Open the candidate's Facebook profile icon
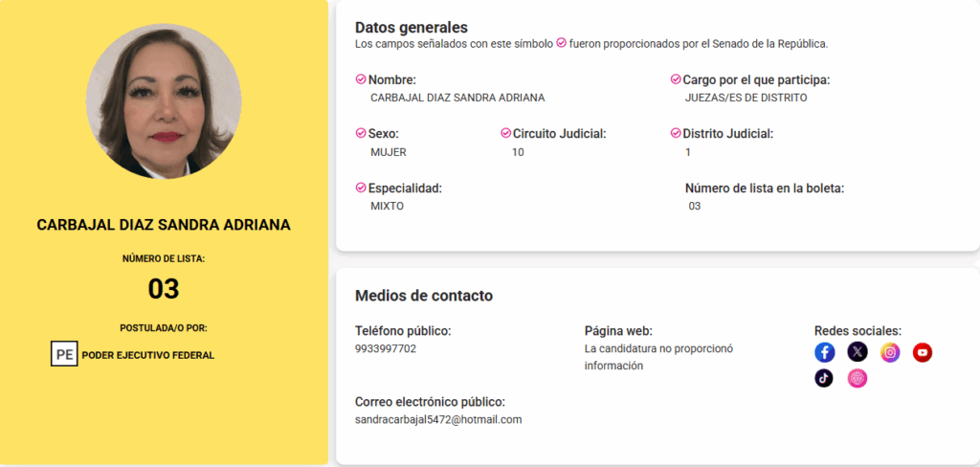The height and width of the screenshot is (467, 980). [x=825, y=353]
